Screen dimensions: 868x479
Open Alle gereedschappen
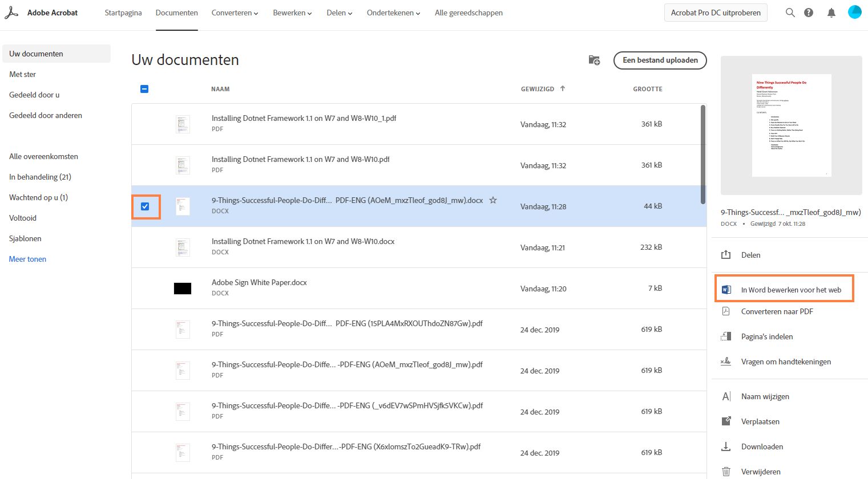(x=469, y=13)
